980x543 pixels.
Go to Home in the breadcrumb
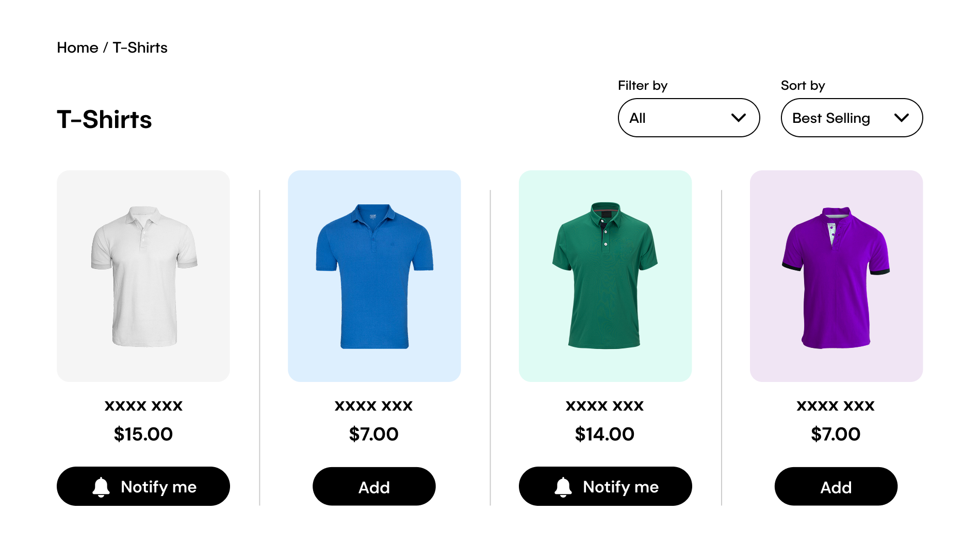point(77,47)
